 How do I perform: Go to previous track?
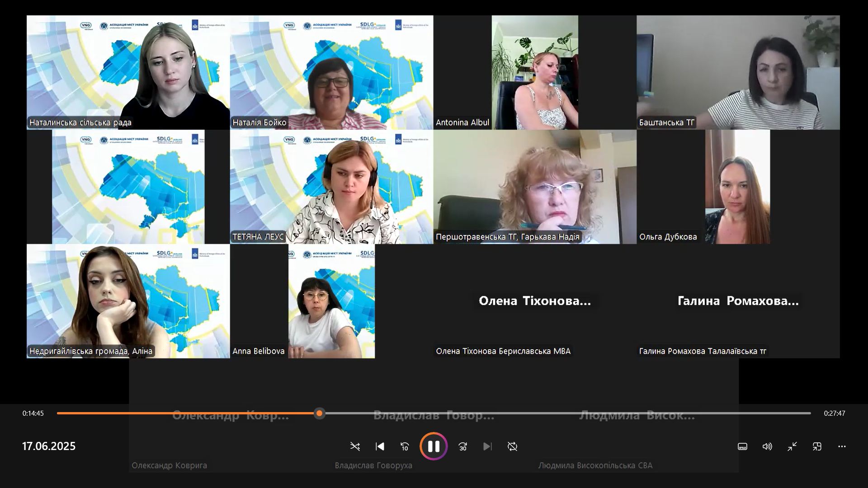[380, 446]
